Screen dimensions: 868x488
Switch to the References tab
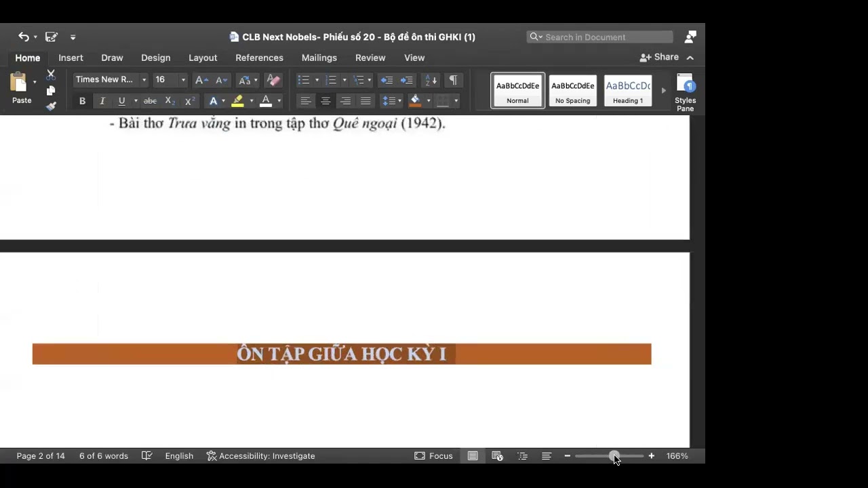point(259,58)
